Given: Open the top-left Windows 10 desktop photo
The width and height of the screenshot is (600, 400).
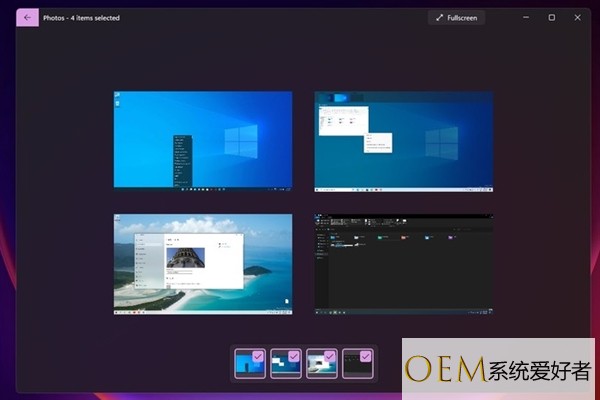Looking at the screenshot, I should [203, 140].
